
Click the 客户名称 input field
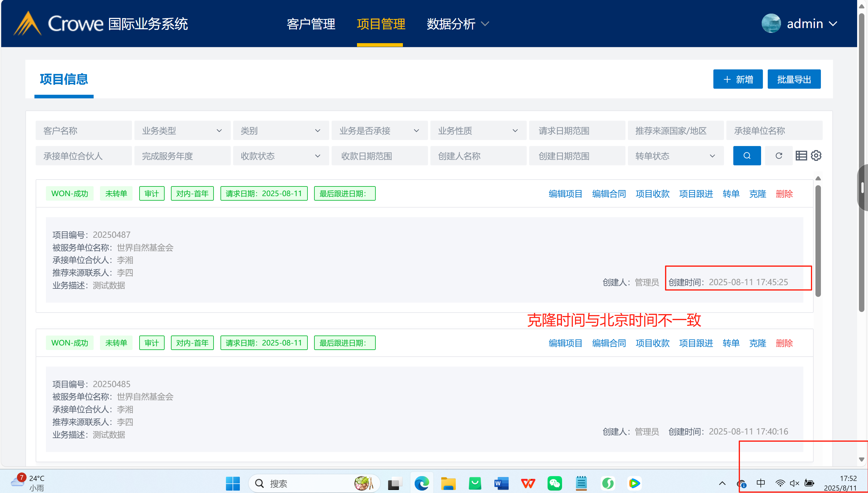tap(83, 131)
